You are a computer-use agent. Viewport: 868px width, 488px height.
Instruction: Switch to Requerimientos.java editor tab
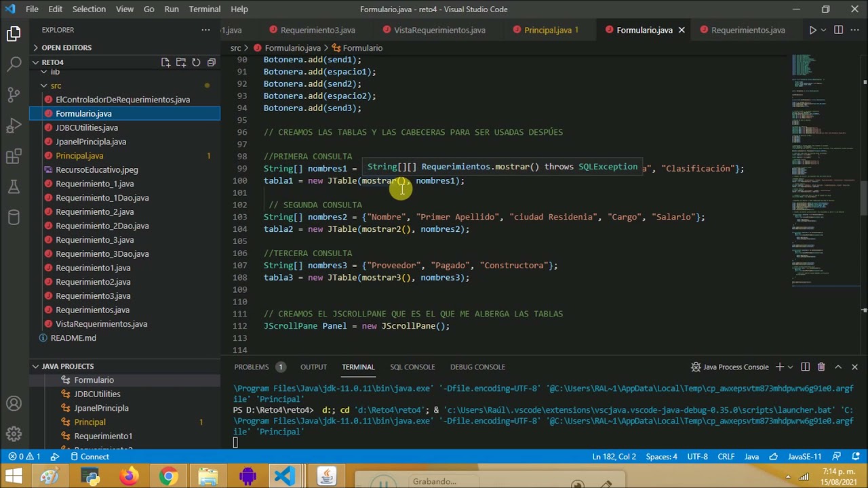click(x=748, y=30)
